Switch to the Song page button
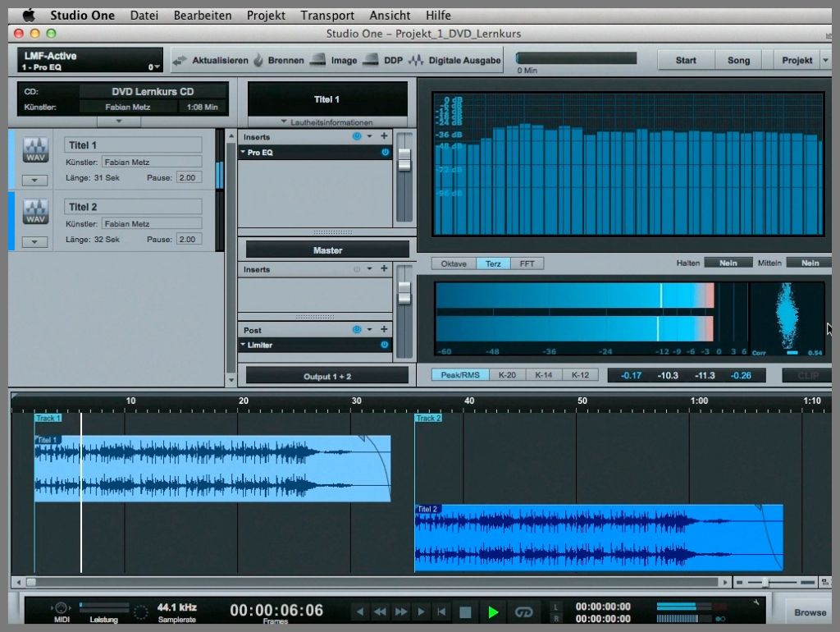Viewport: 840px width, 632px height. [738, 60]
